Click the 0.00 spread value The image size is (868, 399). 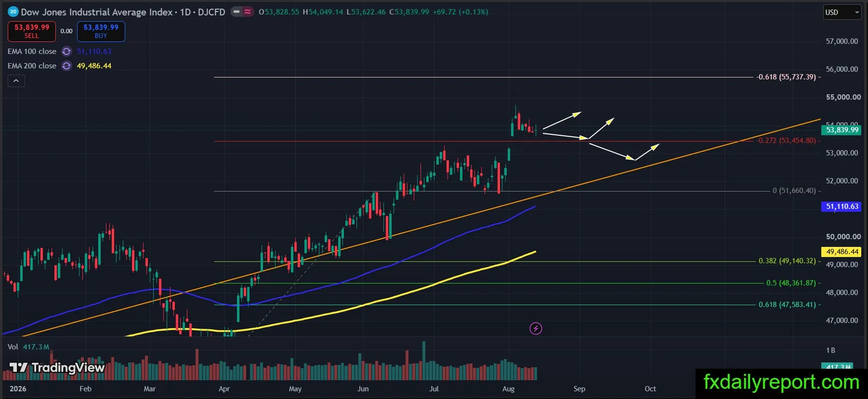(x=66, y=31)
